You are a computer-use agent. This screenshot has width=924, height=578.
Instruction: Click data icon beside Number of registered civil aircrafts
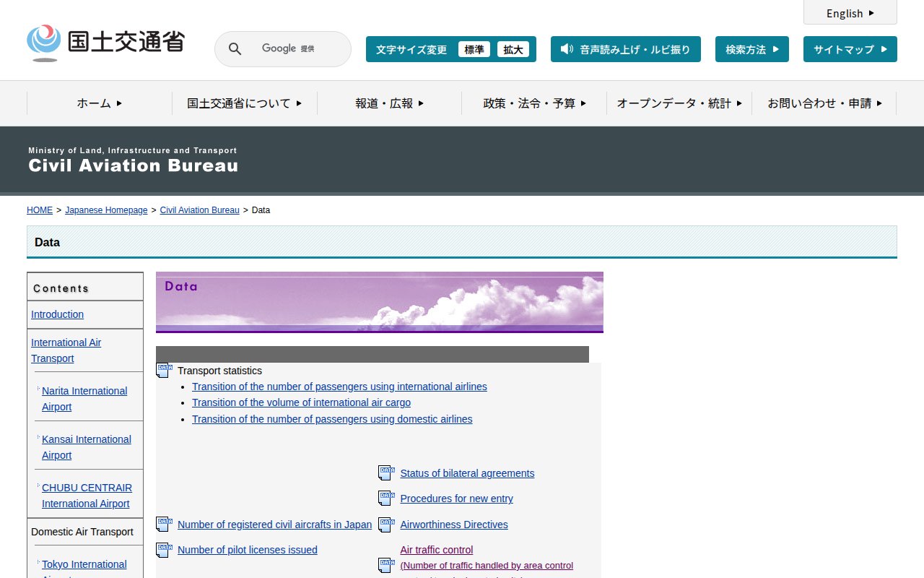165,525
